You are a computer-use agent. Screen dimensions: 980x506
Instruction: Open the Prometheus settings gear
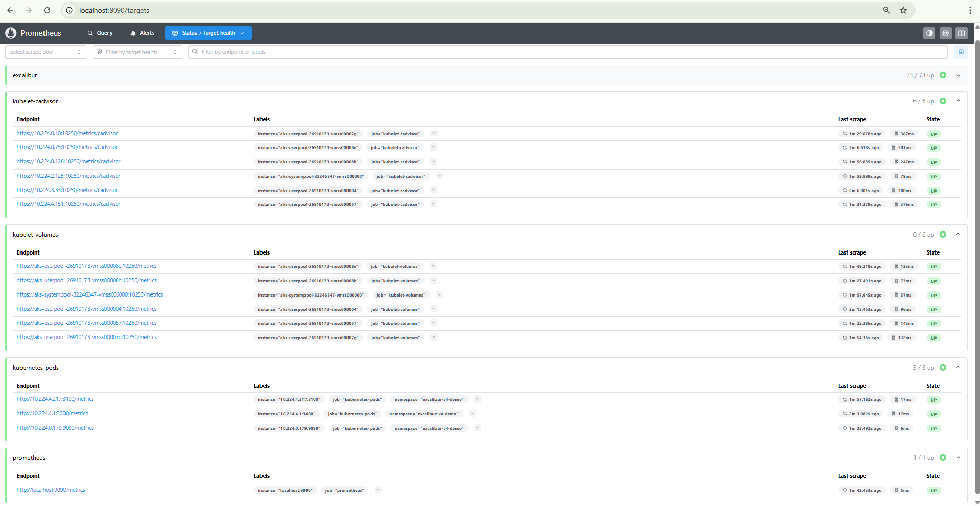[945, 33]
